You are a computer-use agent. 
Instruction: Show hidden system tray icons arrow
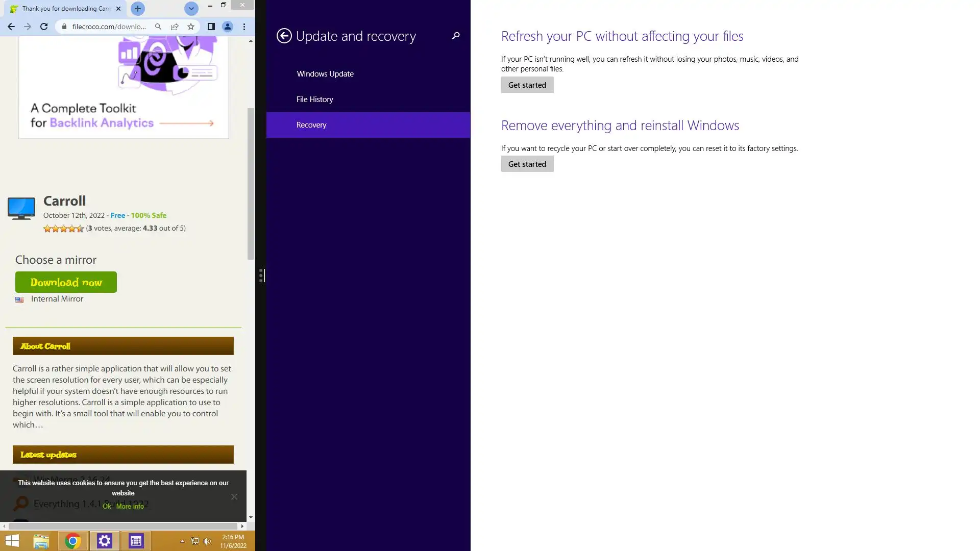click(182, 541)
